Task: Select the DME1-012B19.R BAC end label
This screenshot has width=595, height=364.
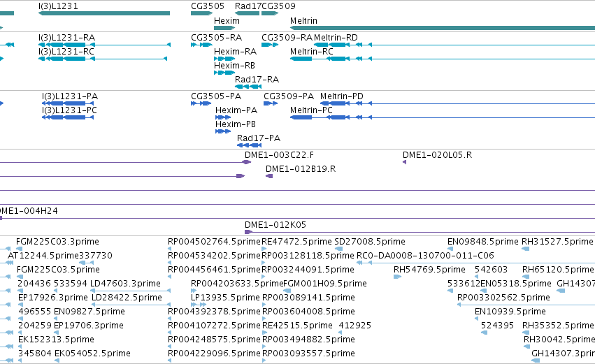Action: [x=301, y=169]
